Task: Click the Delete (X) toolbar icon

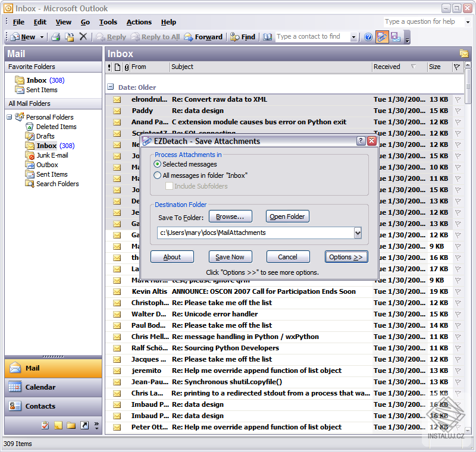Action: (83, 37)
